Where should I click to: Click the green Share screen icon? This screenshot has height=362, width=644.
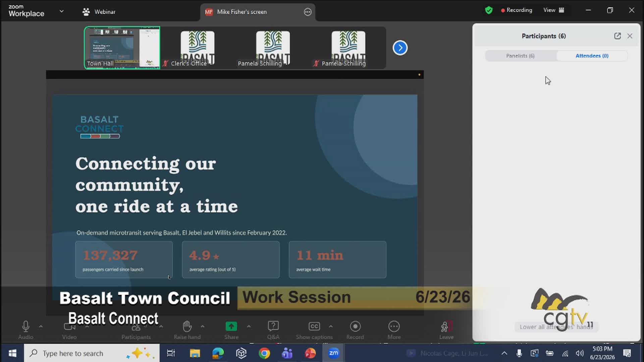tap(231, 326)
